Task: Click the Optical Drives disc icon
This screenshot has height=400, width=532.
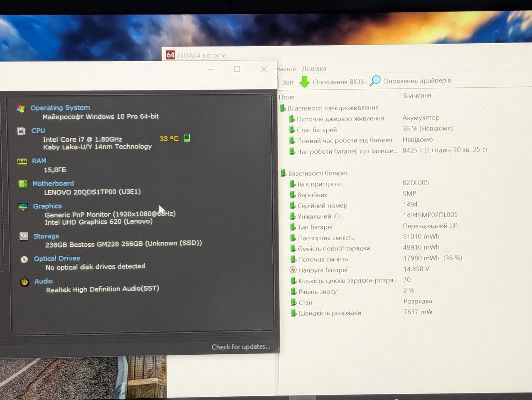Action: click(x=25, y=259)
